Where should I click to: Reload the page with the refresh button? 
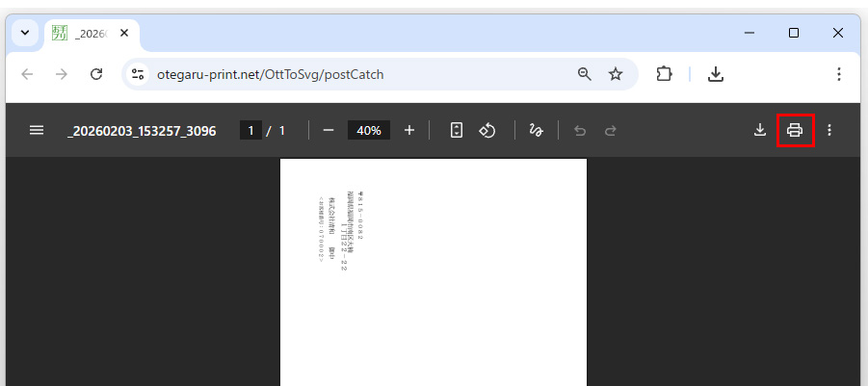(96, 74)
